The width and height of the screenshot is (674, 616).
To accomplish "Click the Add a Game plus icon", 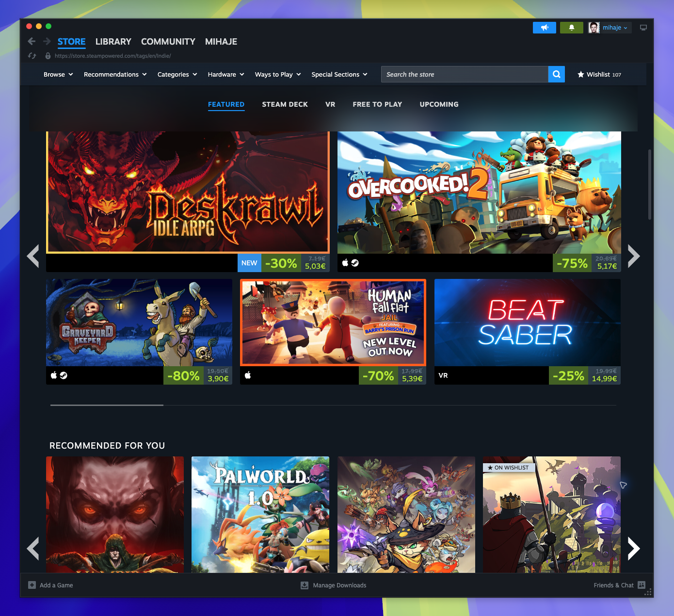I will (32, 585).
